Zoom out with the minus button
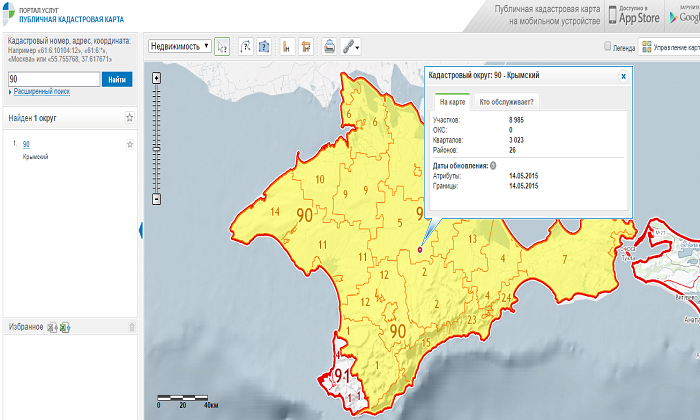This screenshot has height=420, width=700. coord(156,199)
